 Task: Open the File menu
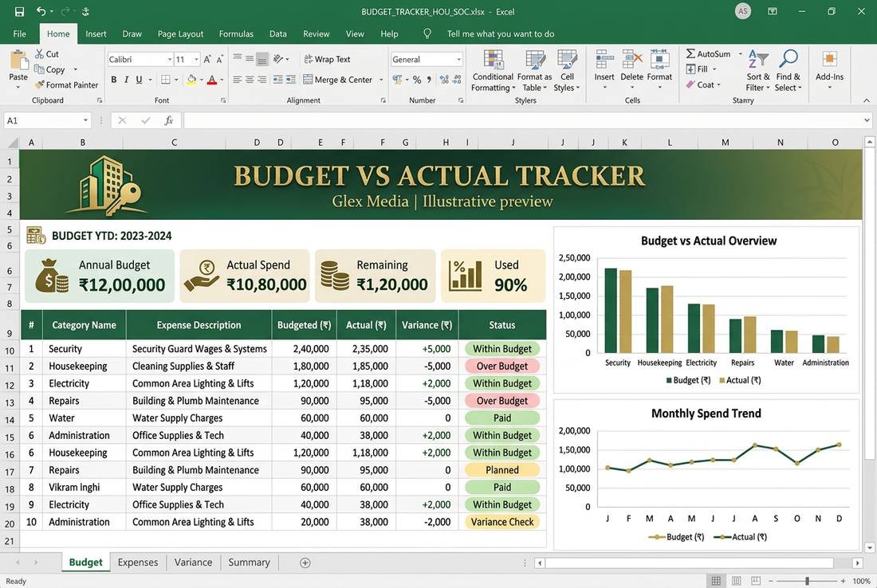[x=20, y=33]
